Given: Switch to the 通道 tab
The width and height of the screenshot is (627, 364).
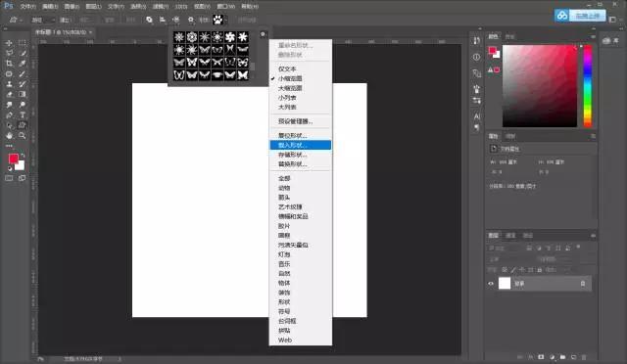Looking at the screenshot, I should click(510, 236).
